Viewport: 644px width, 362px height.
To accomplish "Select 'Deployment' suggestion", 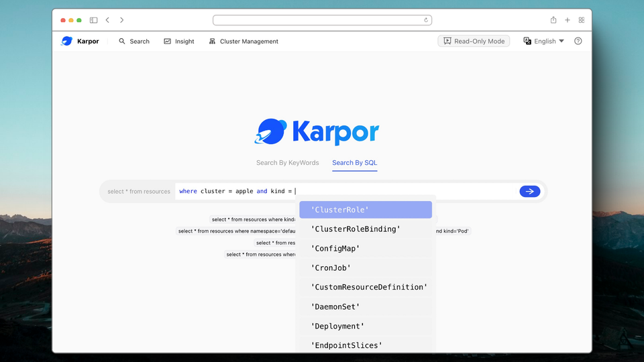I will click(366, 326).
